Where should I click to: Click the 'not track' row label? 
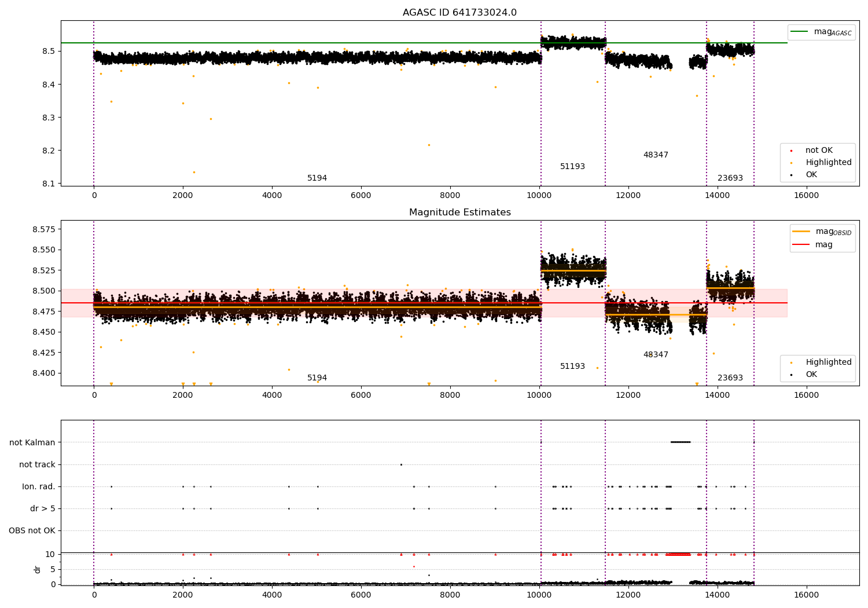click(x=37, y=464)
